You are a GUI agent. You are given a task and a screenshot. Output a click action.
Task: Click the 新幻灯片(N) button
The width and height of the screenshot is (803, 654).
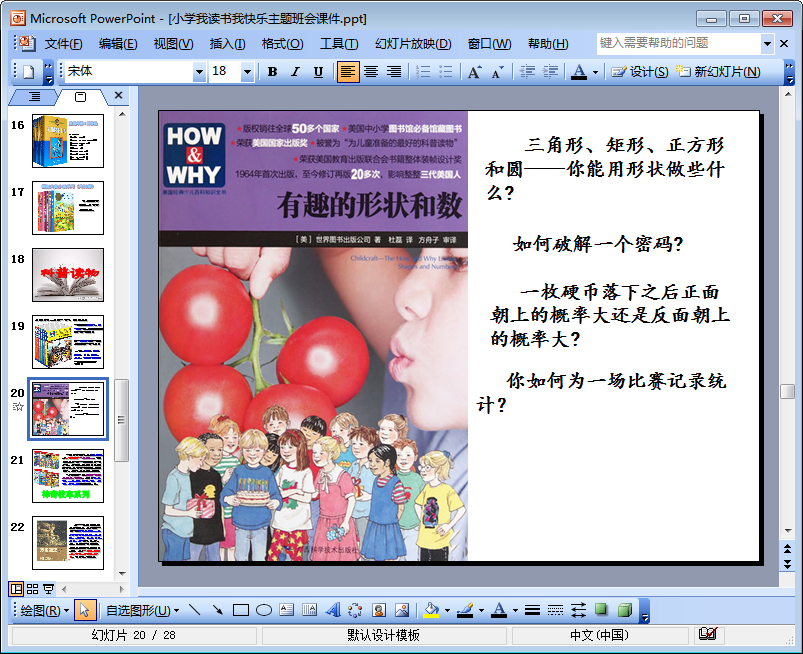(718, 72)
